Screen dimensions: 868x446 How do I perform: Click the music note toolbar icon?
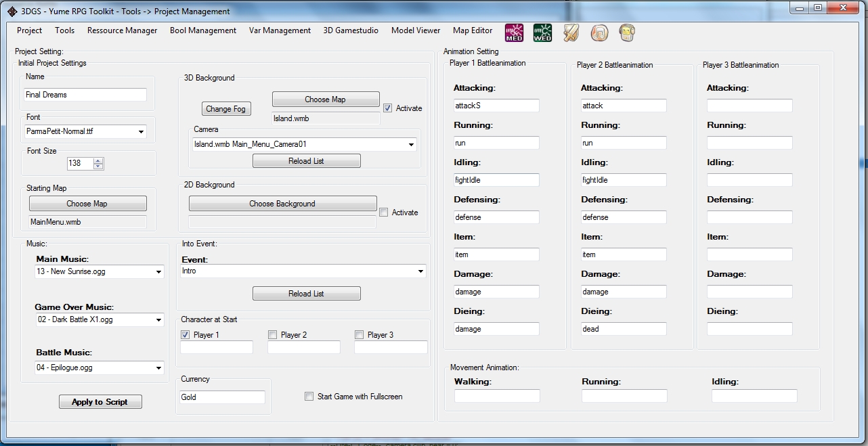pos(599,32)
